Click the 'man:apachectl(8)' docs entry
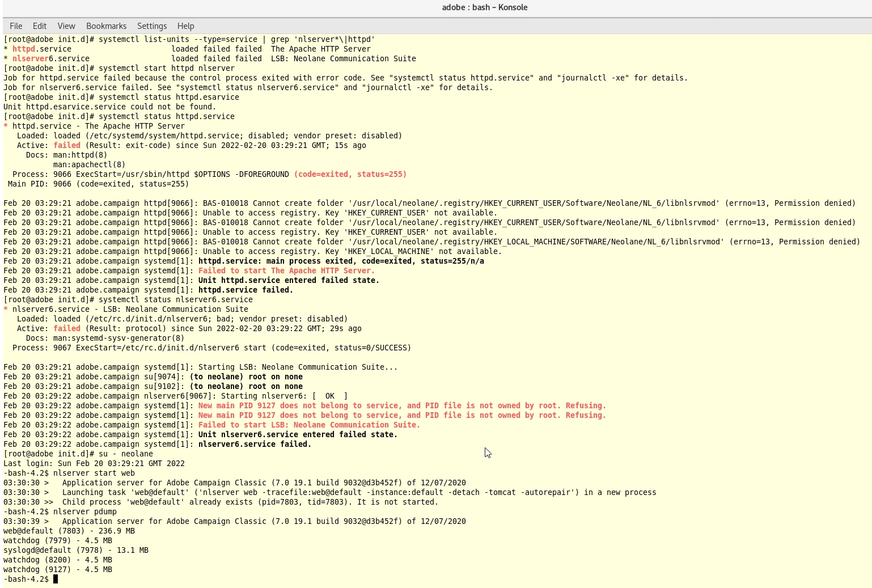The image size is (872, 588). 90,165
